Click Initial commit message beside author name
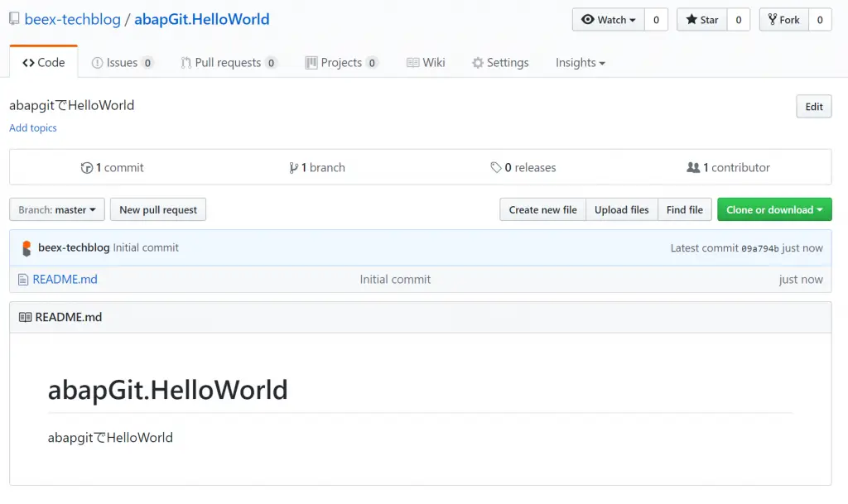This screenshot has width=848, height=504. 146,247
